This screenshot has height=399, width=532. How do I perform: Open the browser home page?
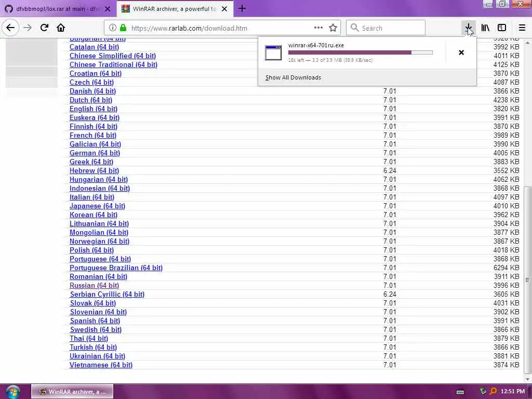[x=61, y=28]
